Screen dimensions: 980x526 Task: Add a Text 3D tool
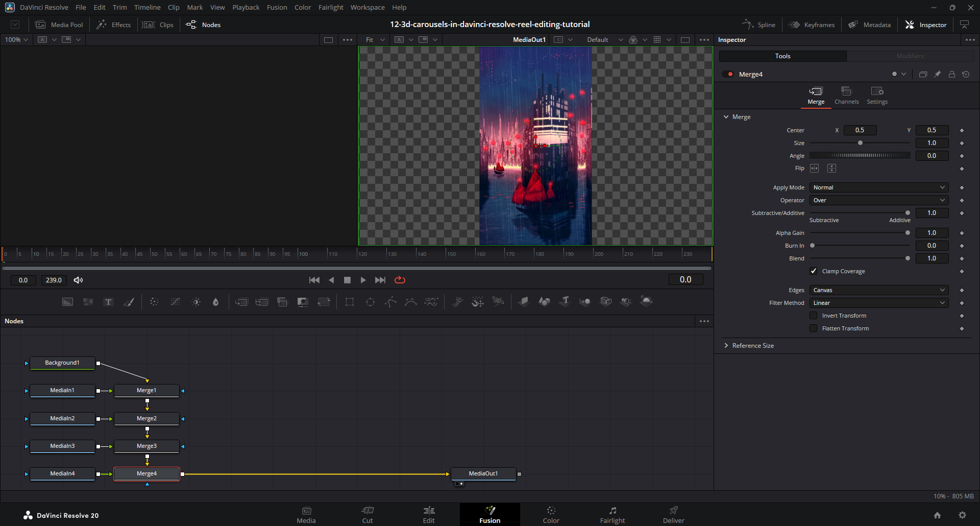[x=565, y=301]
